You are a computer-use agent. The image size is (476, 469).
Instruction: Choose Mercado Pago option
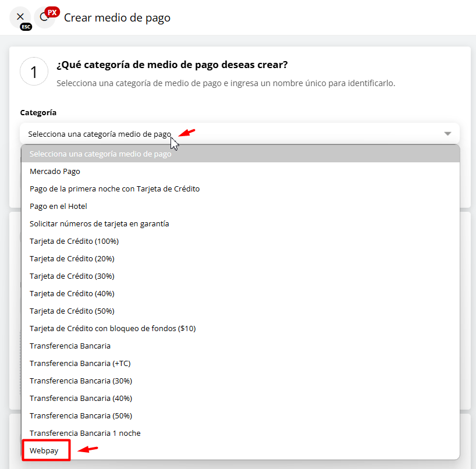55,172
